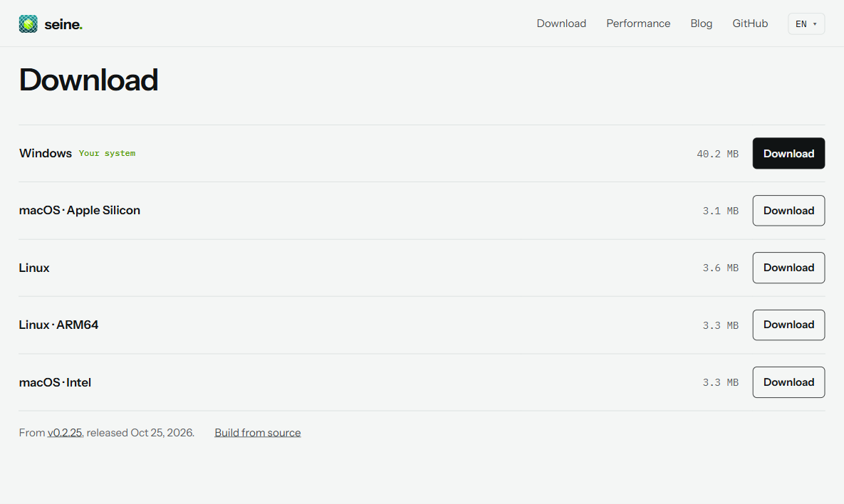844x504 pixels.
Task: Visit the GitHub link in header
Action: point(750,23)
